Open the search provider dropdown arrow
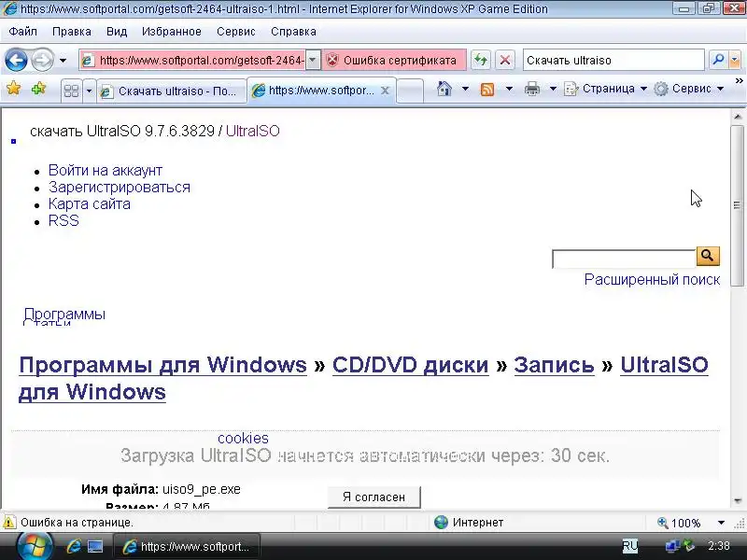Viewport: 747px width, 560px height. pos(734,60)
